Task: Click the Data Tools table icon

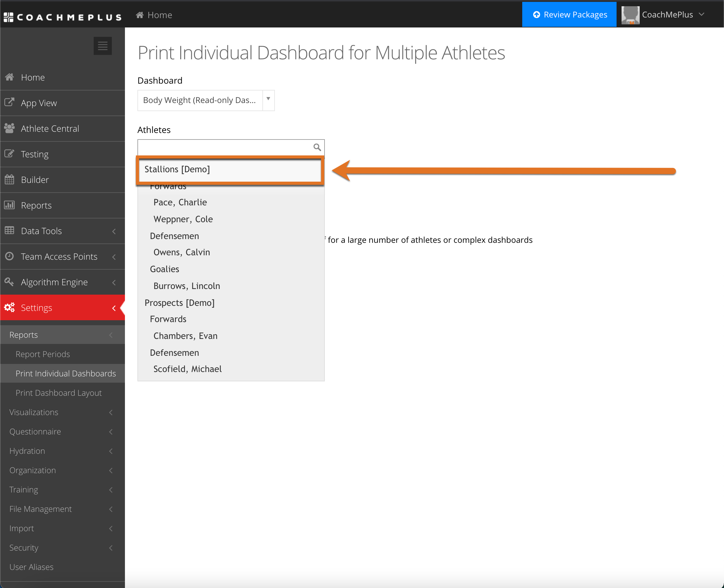Action: click(x=9, y=231)
